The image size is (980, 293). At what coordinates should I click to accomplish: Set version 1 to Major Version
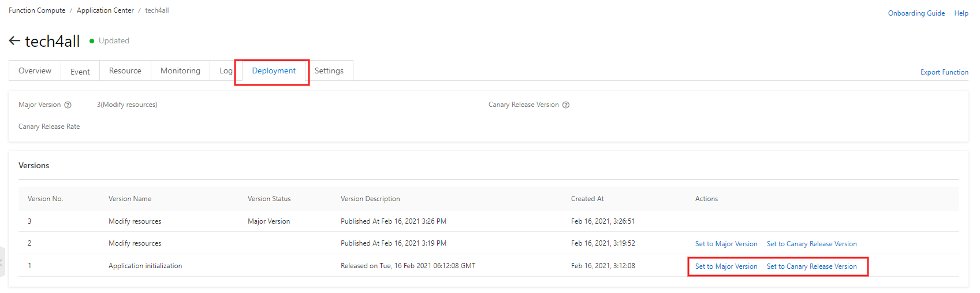point(726,266)
